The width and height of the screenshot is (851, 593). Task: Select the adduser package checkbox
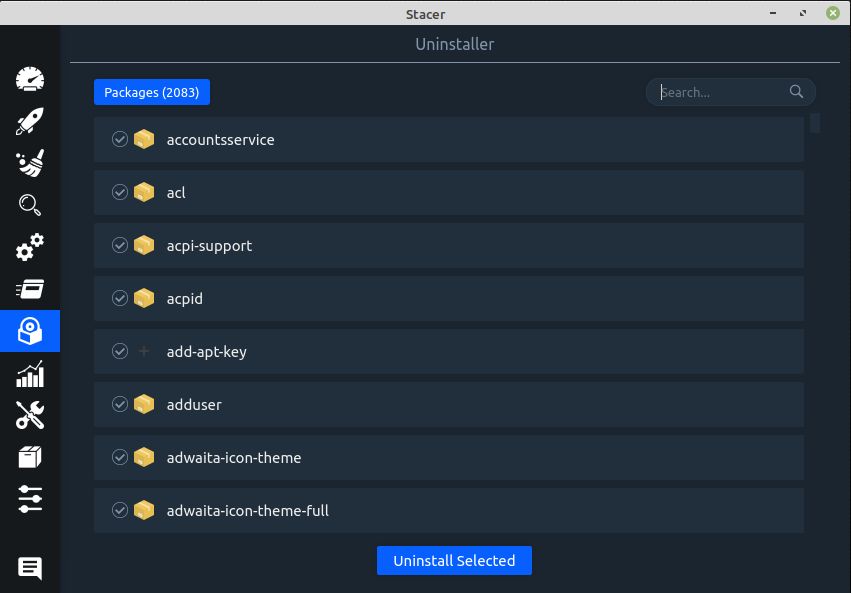120,404
